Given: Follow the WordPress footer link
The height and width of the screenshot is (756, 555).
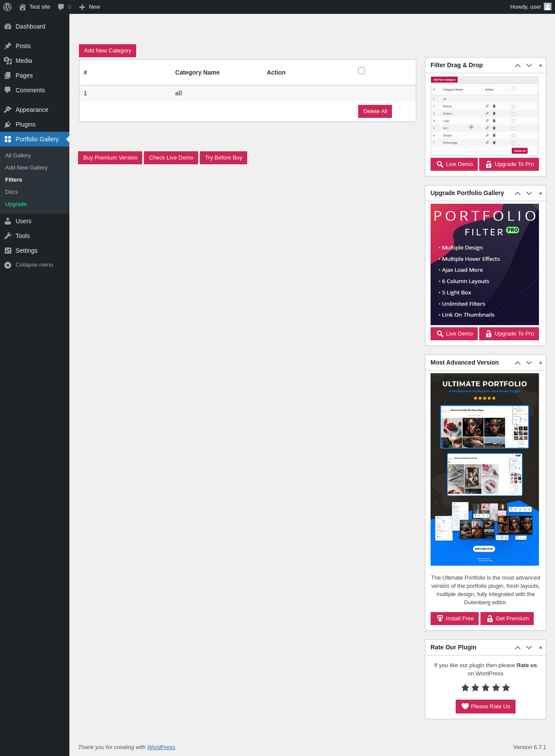Looking at the screenshot, I should [161, 747].
